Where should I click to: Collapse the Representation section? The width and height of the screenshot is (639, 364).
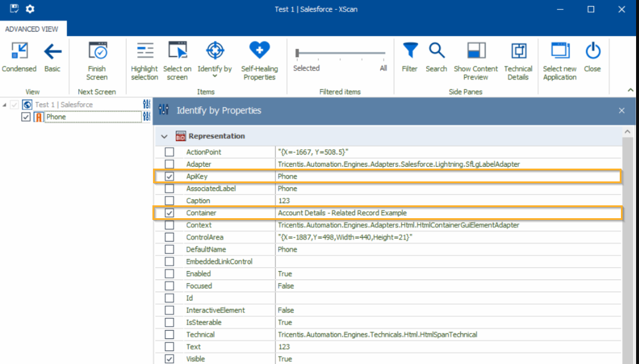pos(164,136)
